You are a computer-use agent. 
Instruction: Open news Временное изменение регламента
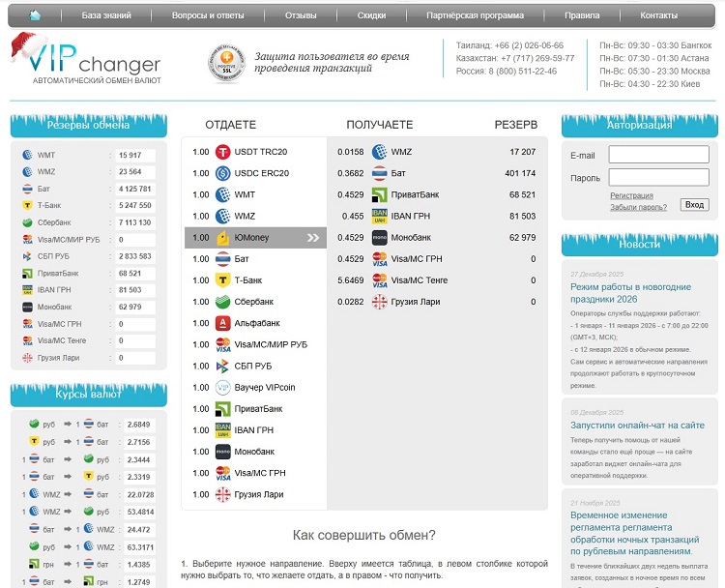point(635,533)
